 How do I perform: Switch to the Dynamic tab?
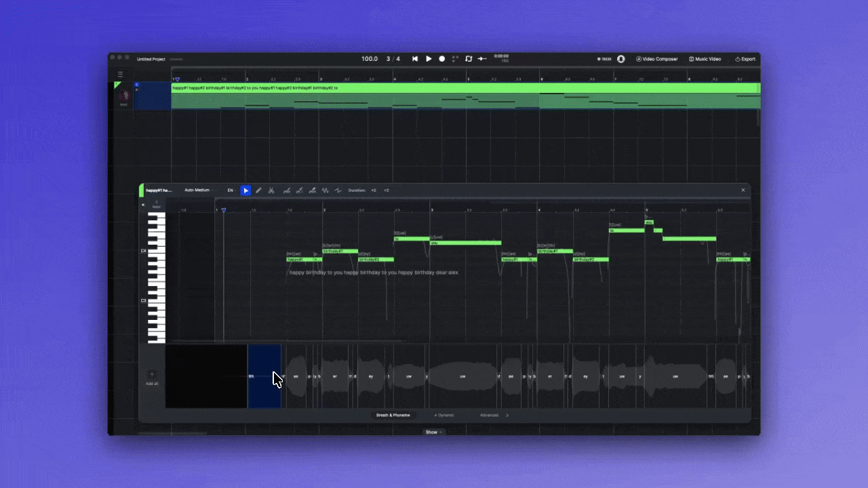[x=444, y=415]
